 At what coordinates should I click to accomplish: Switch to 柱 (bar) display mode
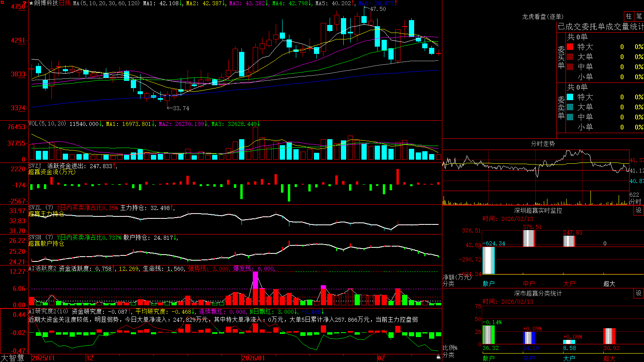coord(629,16)
